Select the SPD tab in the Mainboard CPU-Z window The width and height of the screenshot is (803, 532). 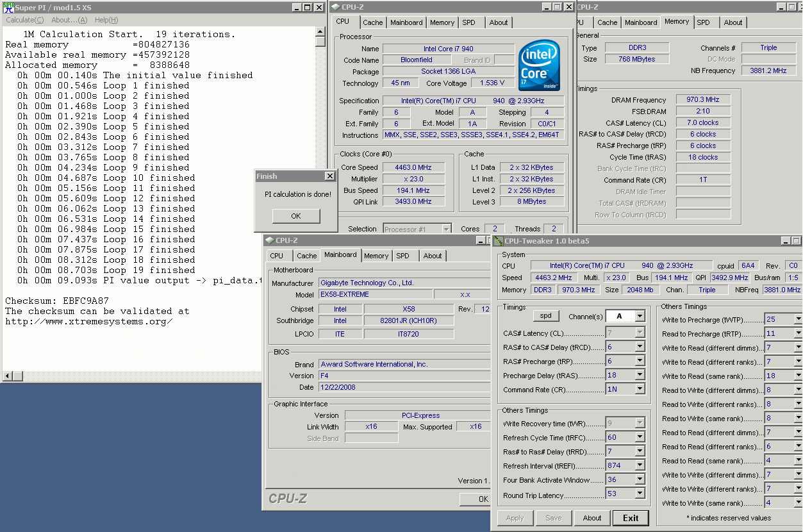coord(403,256)
